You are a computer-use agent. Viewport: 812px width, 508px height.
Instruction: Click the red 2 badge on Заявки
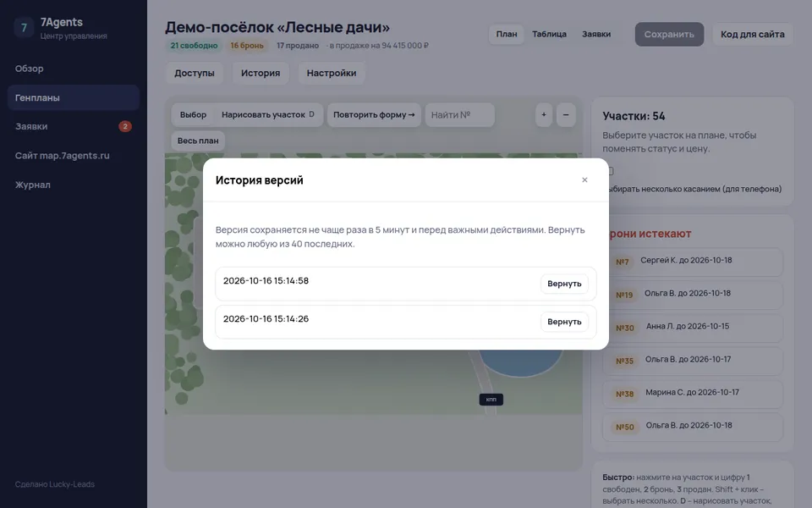(x=125, y=126)
